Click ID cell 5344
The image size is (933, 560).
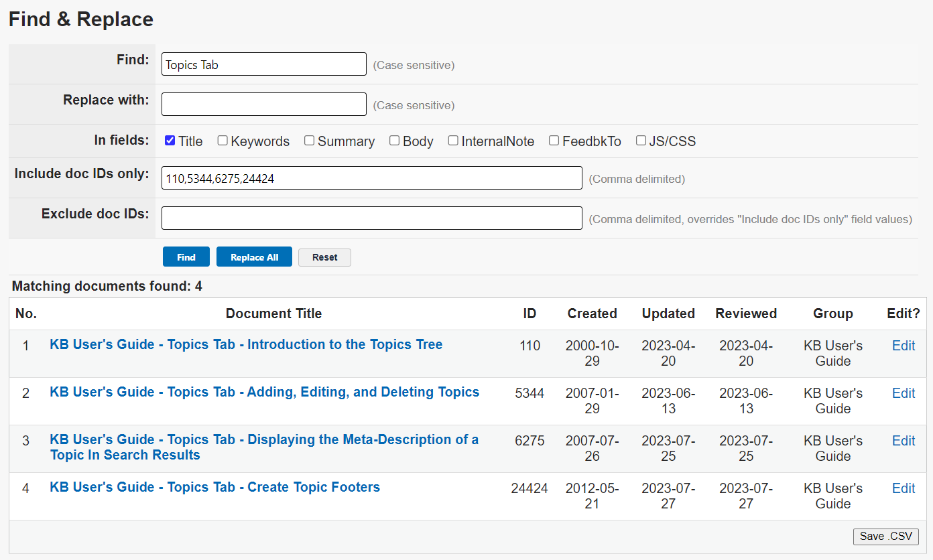coord(530,393)
